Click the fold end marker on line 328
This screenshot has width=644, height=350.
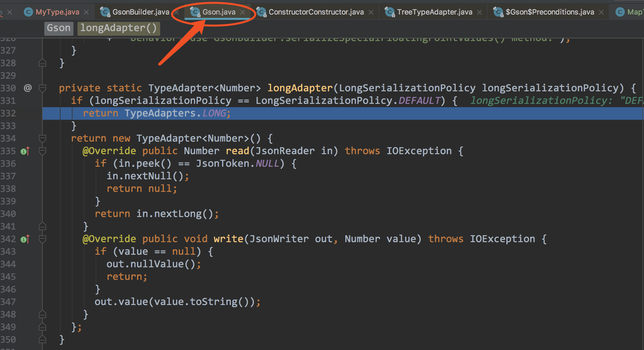(42, 63)
